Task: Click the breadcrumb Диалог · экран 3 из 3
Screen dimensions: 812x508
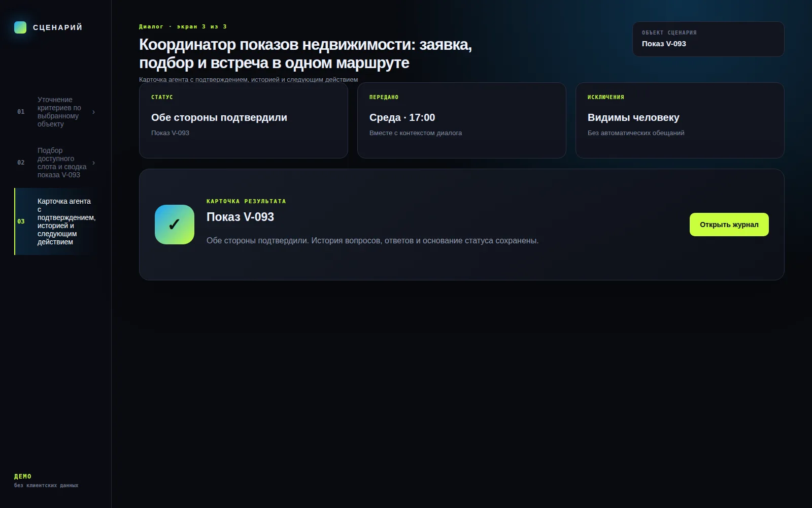Action: click(x=183, y=26)
